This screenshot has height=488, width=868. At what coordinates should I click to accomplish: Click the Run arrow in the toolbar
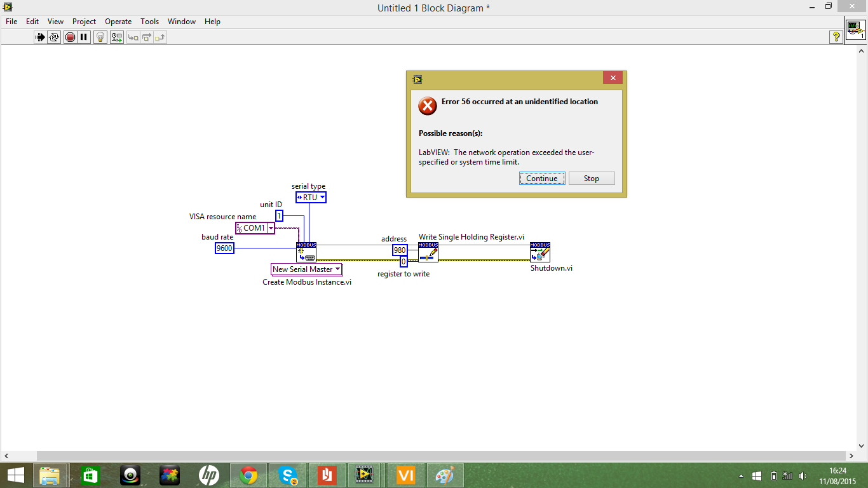[x=40, y=37]
